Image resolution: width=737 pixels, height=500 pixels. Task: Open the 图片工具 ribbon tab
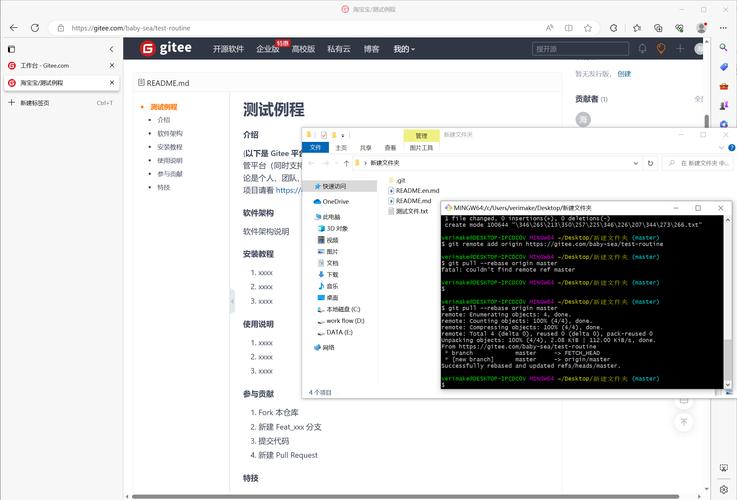(x=421, y=148)
